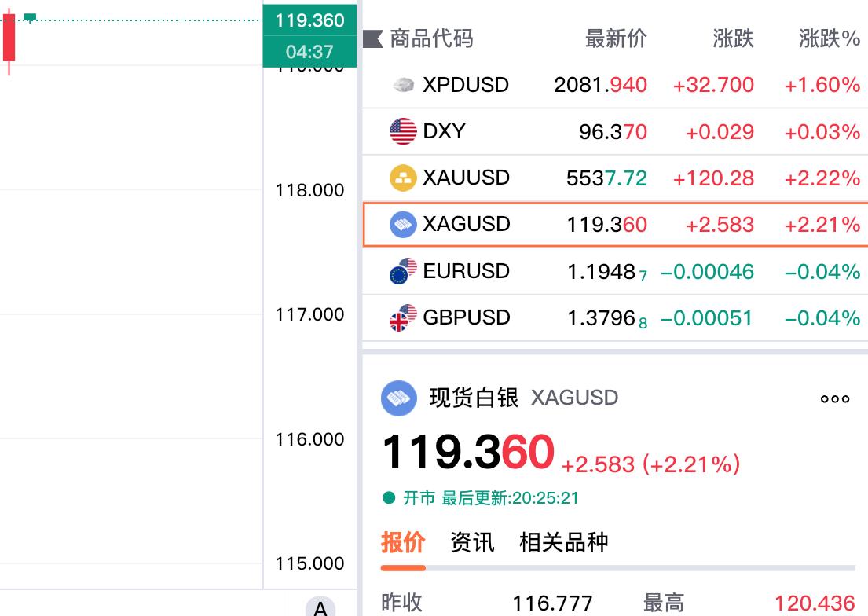Click the silver coin icon beside 现货白银
The height and width of the screenshot is (616, 868).
[397, 398]
